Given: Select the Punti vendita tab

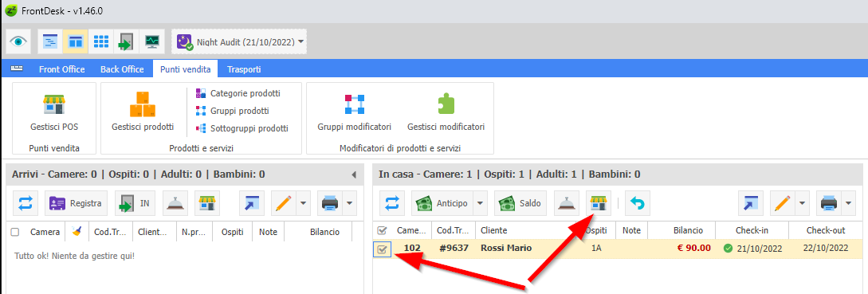Looking at the screenshot, I should [185, 69].
